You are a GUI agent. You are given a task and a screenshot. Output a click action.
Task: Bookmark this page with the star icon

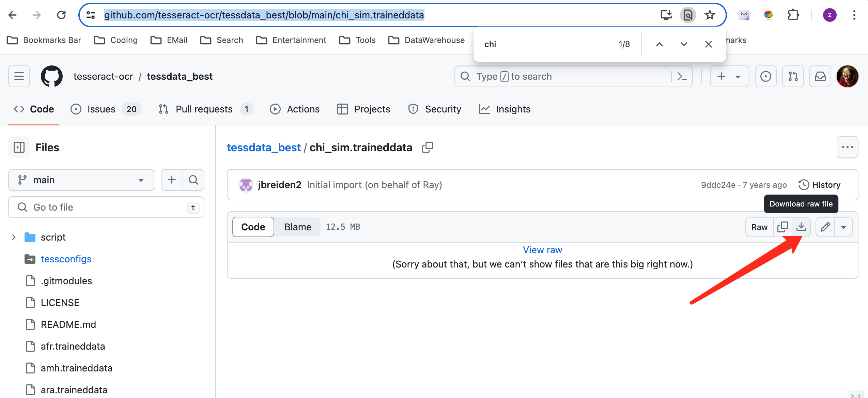click(710, 15)
